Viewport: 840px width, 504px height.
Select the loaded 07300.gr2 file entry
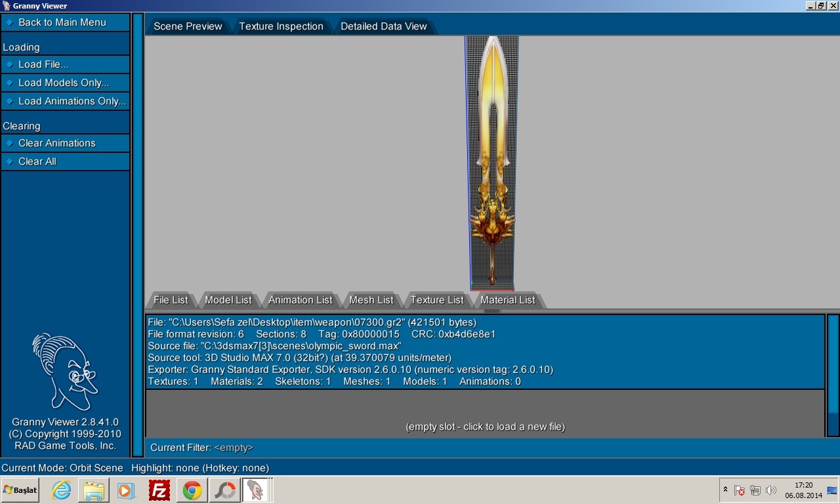(x=485, y=352)
